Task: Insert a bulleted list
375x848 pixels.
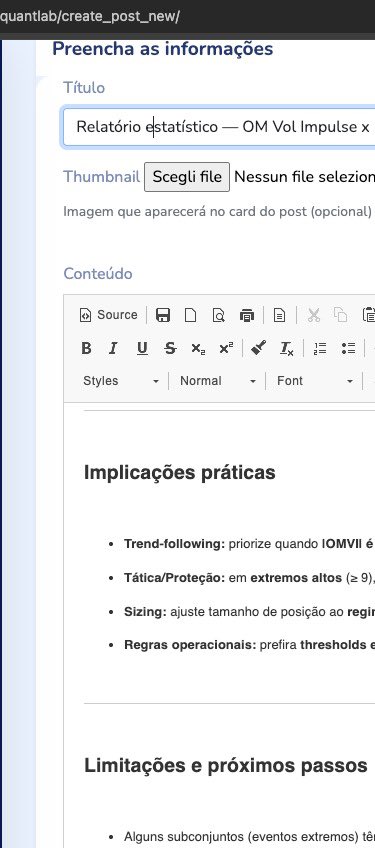Action: click(x=348, y=349)
